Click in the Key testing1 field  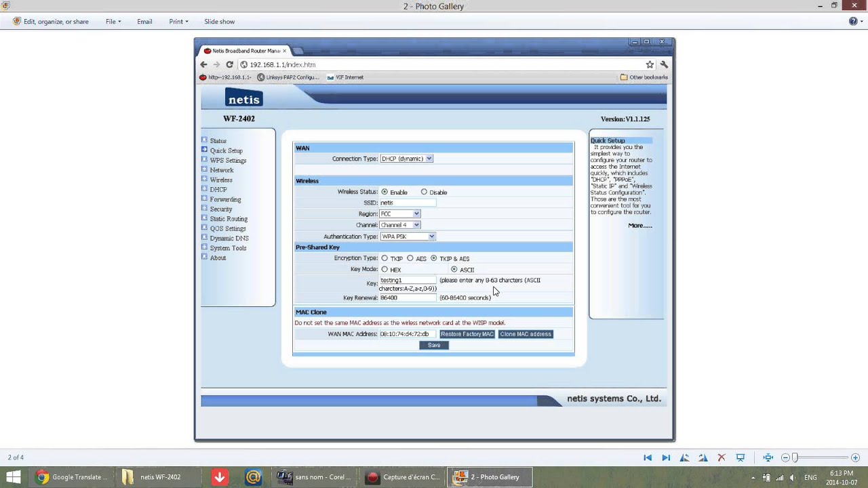(x=408, y=280)
